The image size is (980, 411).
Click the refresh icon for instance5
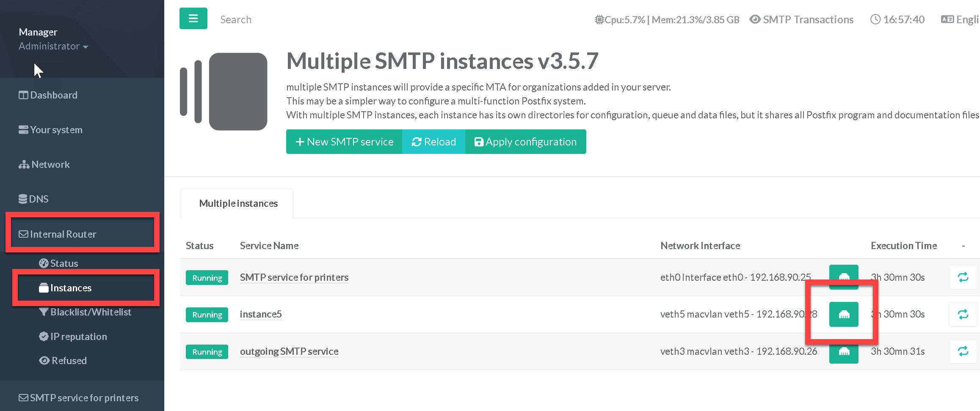[x=963, y=314]
